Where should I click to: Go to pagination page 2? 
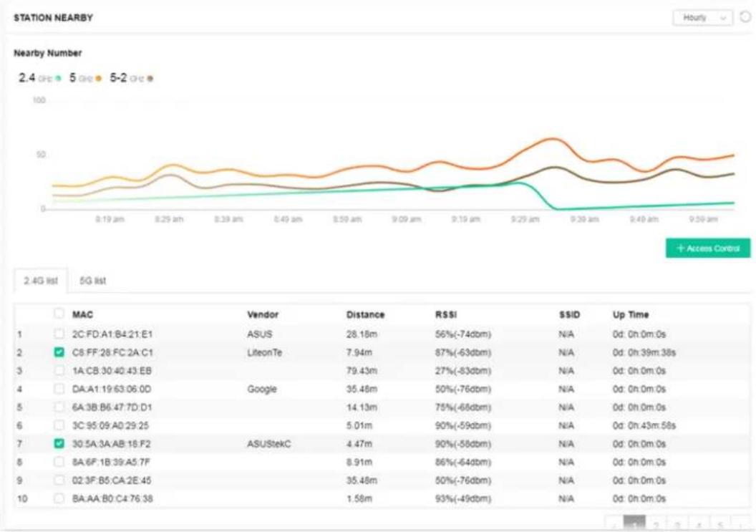pos(656,526)
